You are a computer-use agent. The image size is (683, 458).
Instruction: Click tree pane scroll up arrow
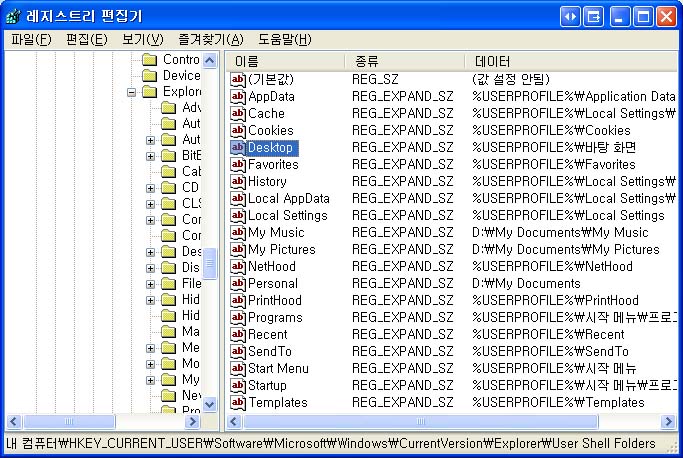(x=210, y=60)
